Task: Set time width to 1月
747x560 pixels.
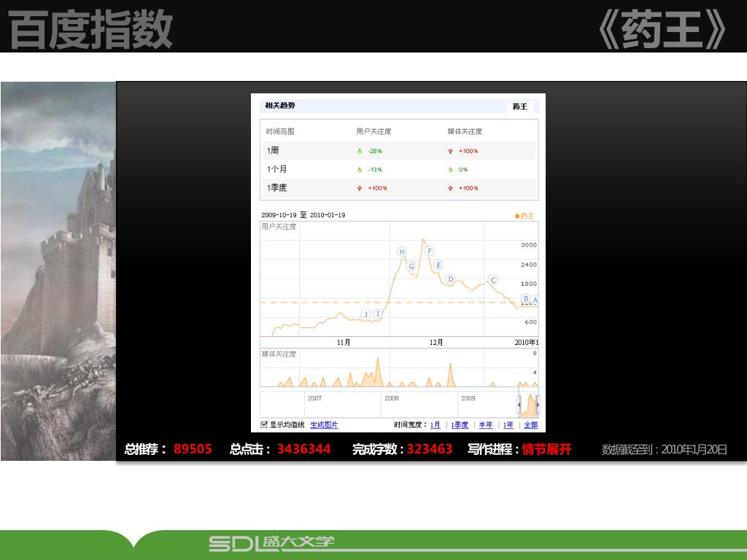Action: 435,425
